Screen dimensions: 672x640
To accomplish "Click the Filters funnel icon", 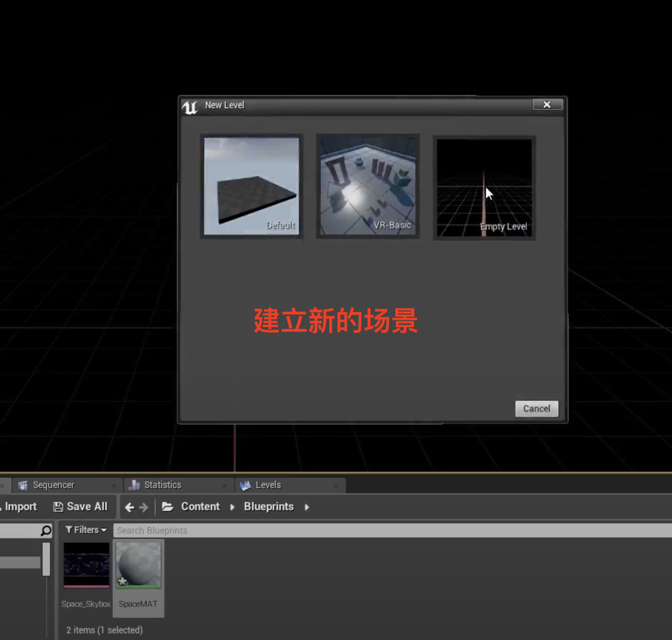I will point(70,530).
